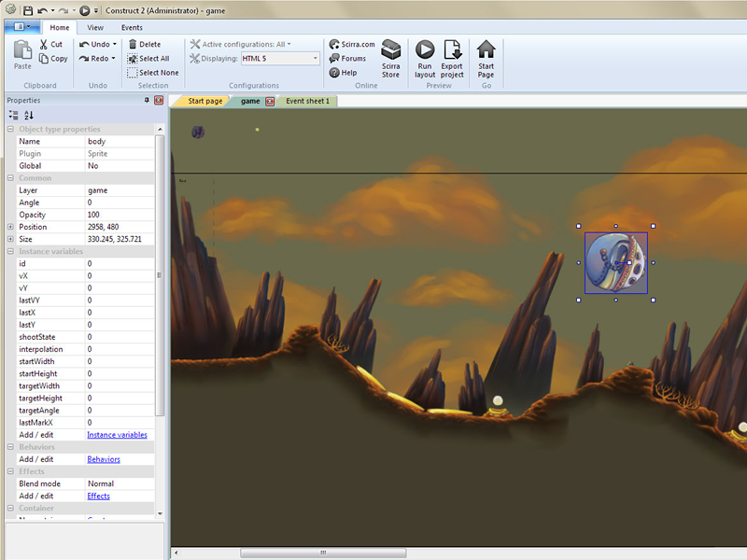Click the Effects link
The image size is (747, 560).
point(98,496)
